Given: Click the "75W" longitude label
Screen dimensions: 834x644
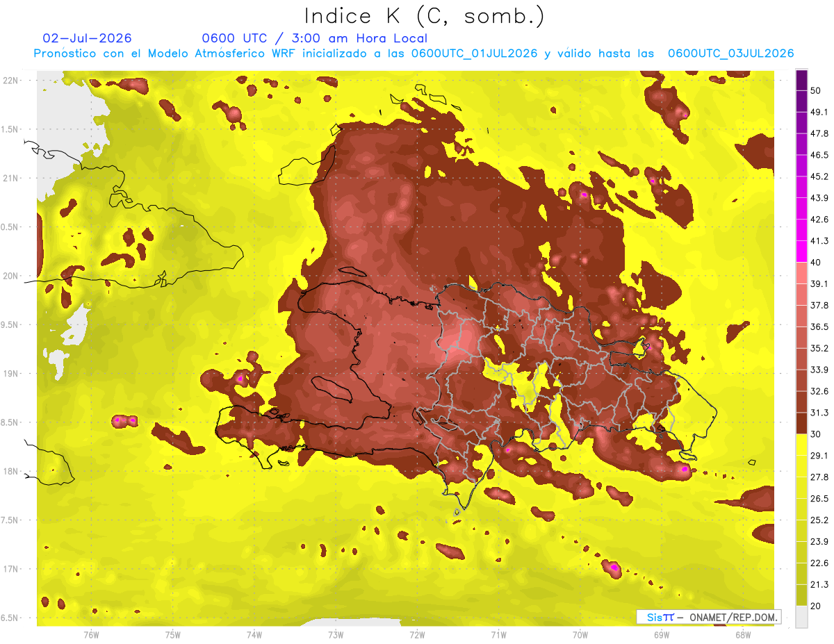Looking at the screenshot, I should click(173, 635).
